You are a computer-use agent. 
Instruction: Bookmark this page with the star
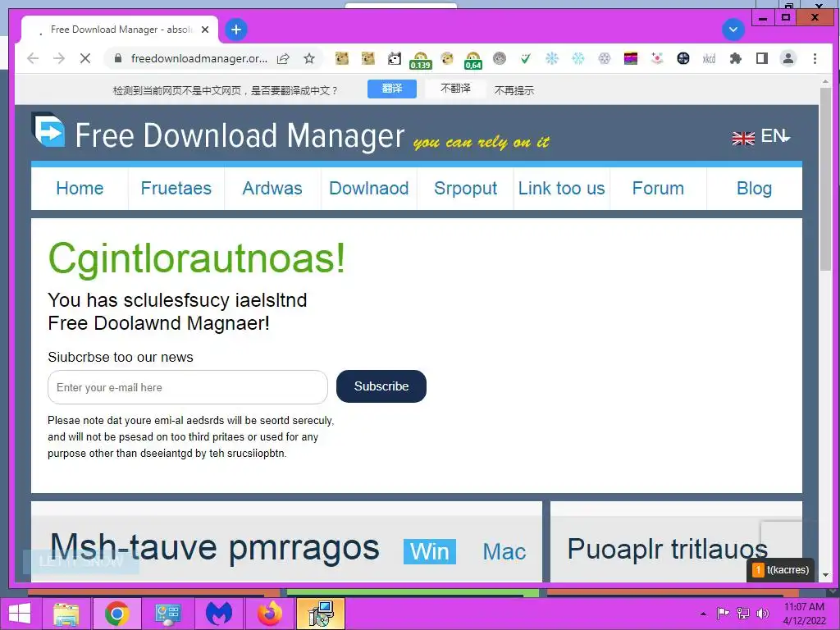click(x=309, y=58)
